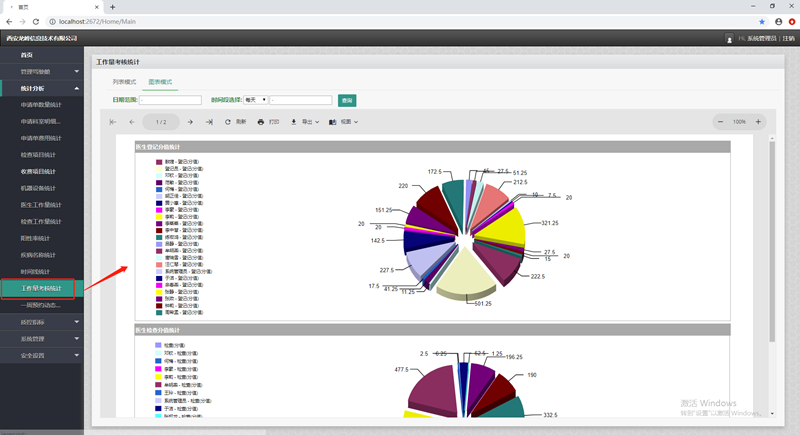Click the green 查询 search button
This screenshot has width=800, height=435.
coord(346,100)
